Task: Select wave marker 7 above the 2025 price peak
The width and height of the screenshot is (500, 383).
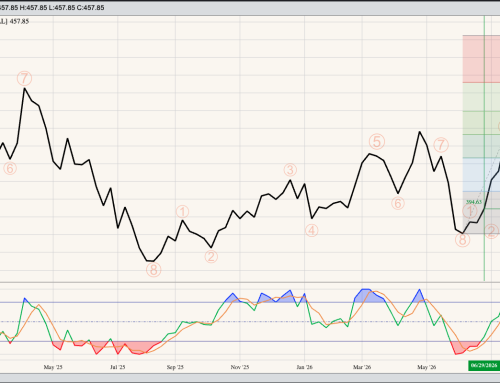Action: click(x=24, y=79)
